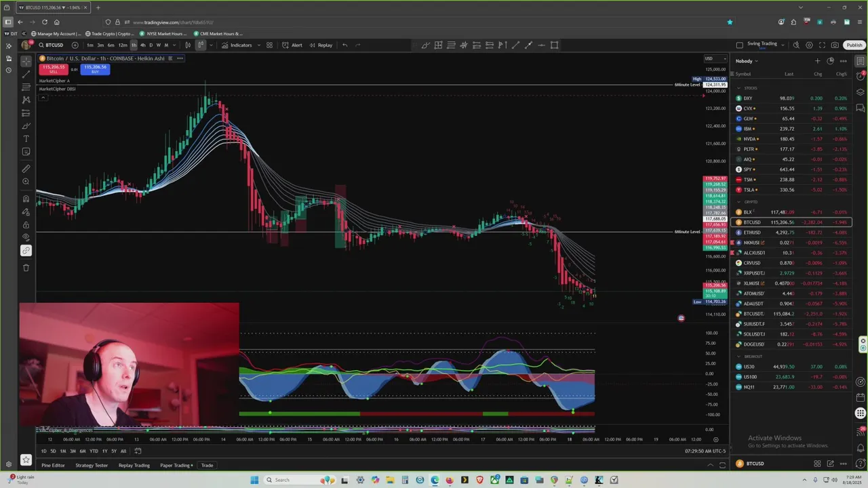Collapse the BREAKOUT watchlist section
This screenshot has height=488, width=868.
[x=739, y=357]
